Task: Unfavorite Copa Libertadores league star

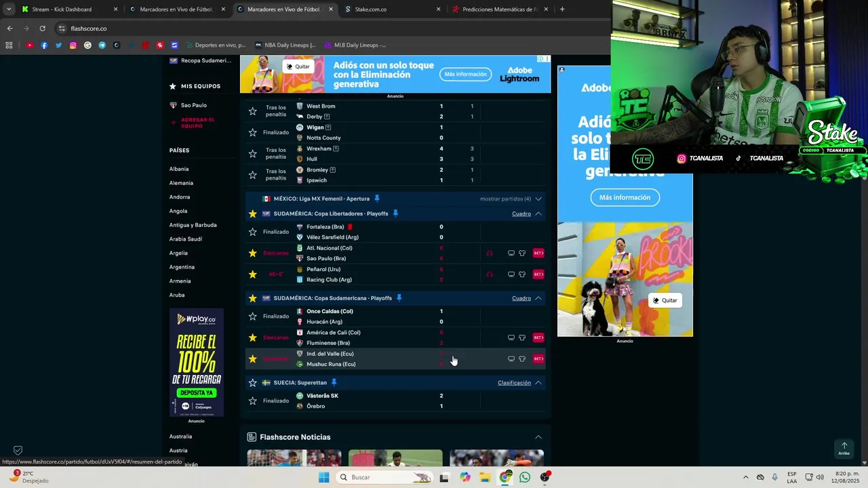Action: click(253, 213)
